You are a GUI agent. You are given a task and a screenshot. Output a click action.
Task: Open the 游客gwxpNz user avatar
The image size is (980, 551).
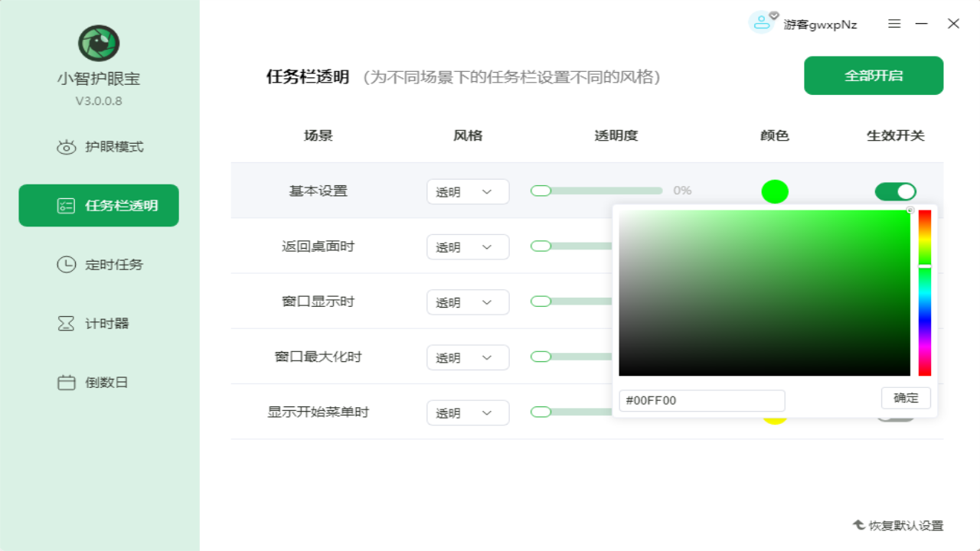click(762, 22)
